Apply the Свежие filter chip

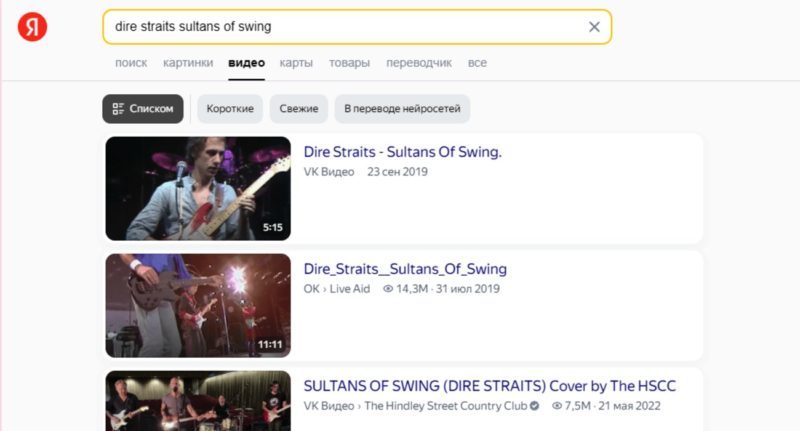click(x=298, y=109)
